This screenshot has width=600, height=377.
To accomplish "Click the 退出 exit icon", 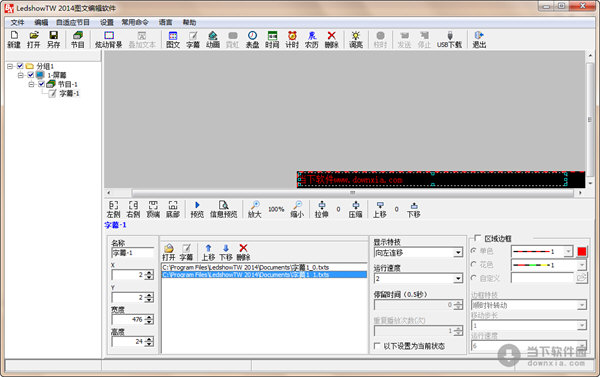I will coord(479,39).
